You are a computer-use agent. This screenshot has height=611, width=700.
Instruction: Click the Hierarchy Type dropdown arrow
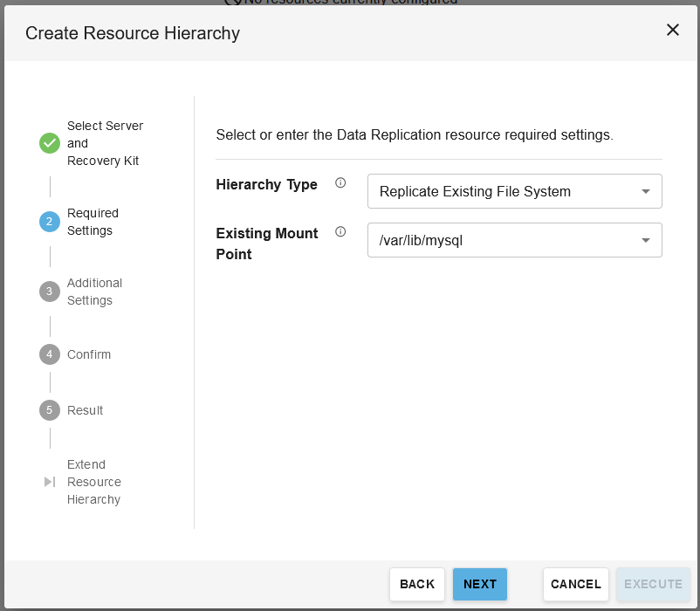[646, 191]
